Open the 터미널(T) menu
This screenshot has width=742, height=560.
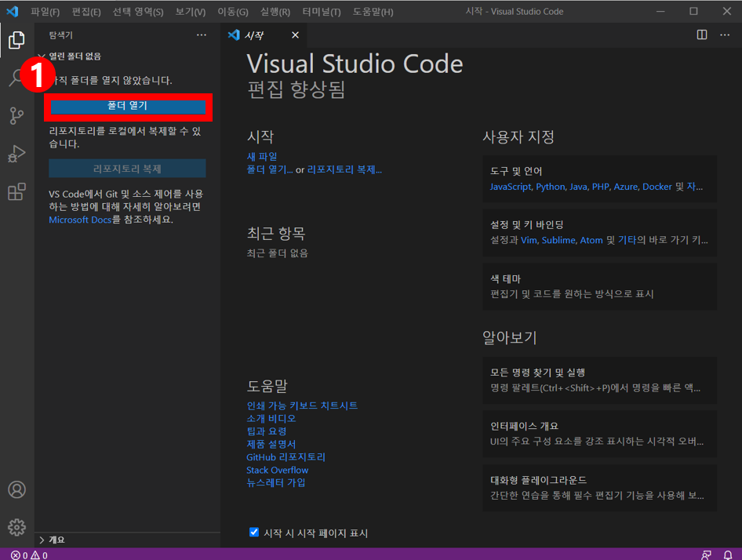click(x=322, y=12)
